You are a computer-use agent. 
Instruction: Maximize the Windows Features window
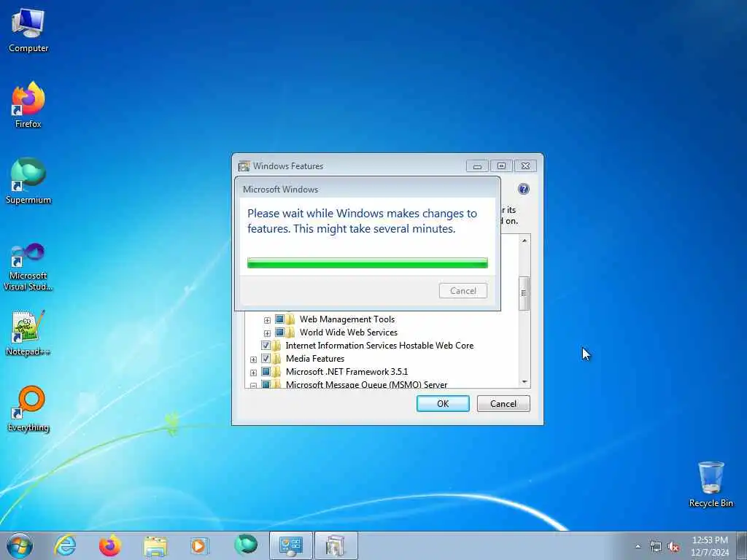coord(501,166)
